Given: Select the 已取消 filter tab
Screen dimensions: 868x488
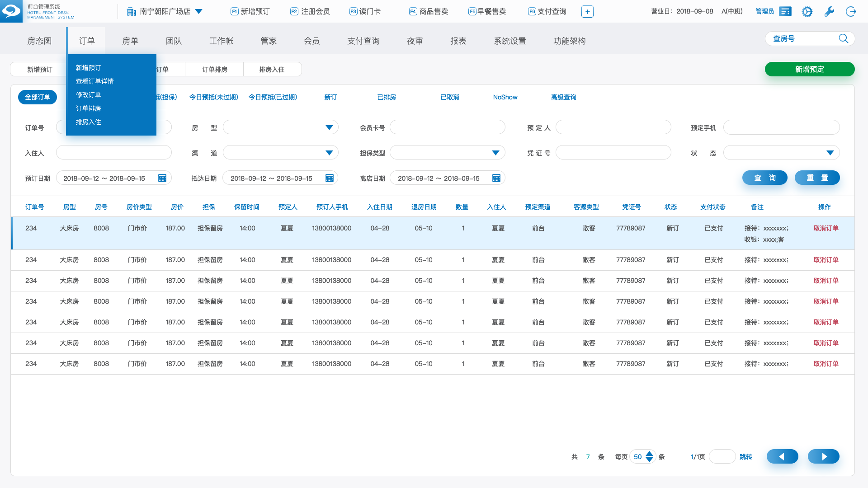Looking at the screenshot, I should [x=449, y=97].
